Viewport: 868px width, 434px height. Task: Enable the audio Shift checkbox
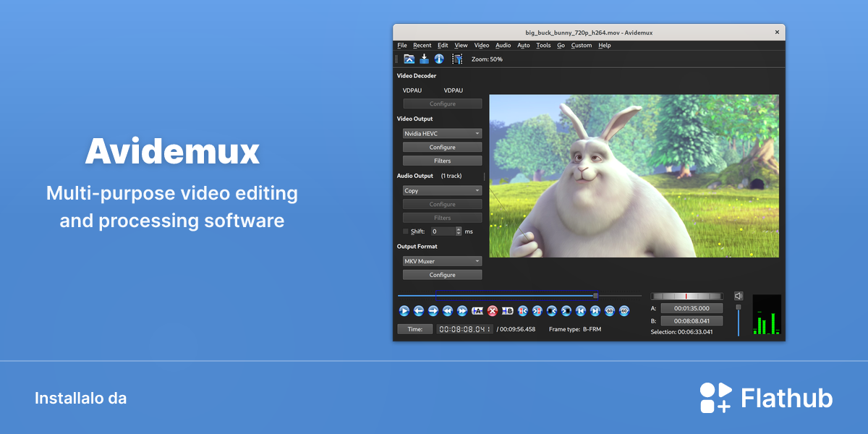click(x=406, y=231)
